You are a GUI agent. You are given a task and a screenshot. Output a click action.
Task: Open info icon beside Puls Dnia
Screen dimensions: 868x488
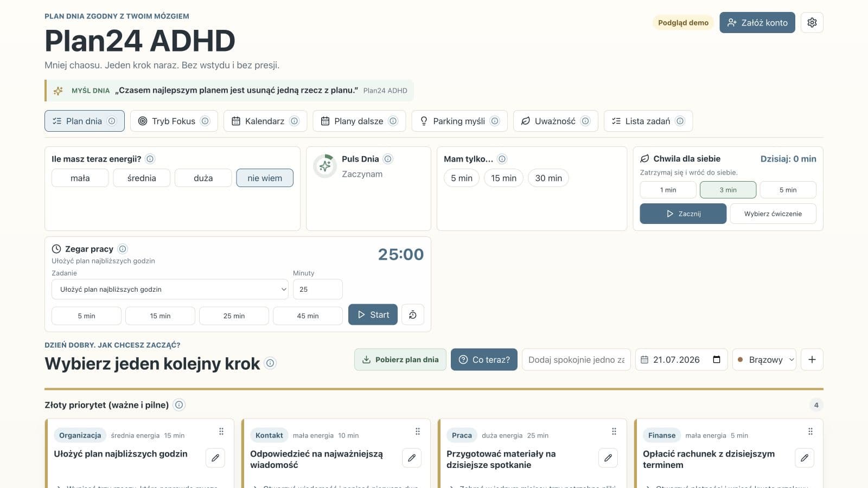[388, 159]
